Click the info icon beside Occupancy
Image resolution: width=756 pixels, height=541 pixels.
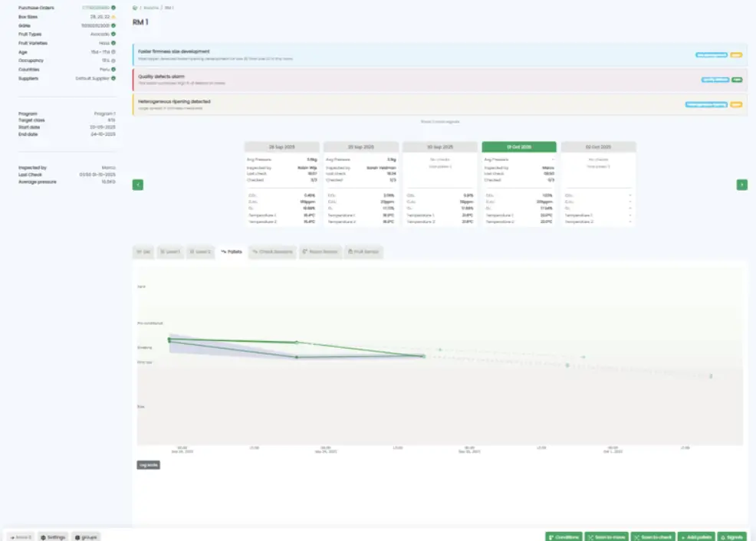click(113, 61)
